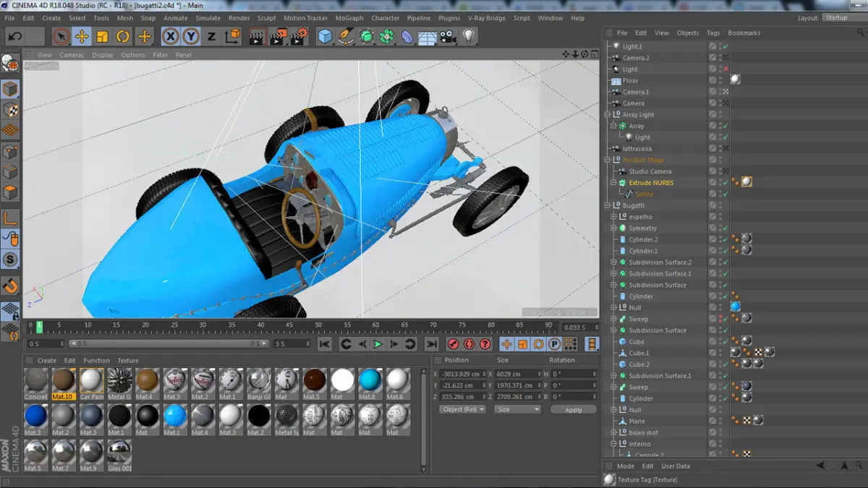This screenshot has width=868, height=488.
Task: Click the green Subdivision Surface generator icon
Action: click(367, 35)
